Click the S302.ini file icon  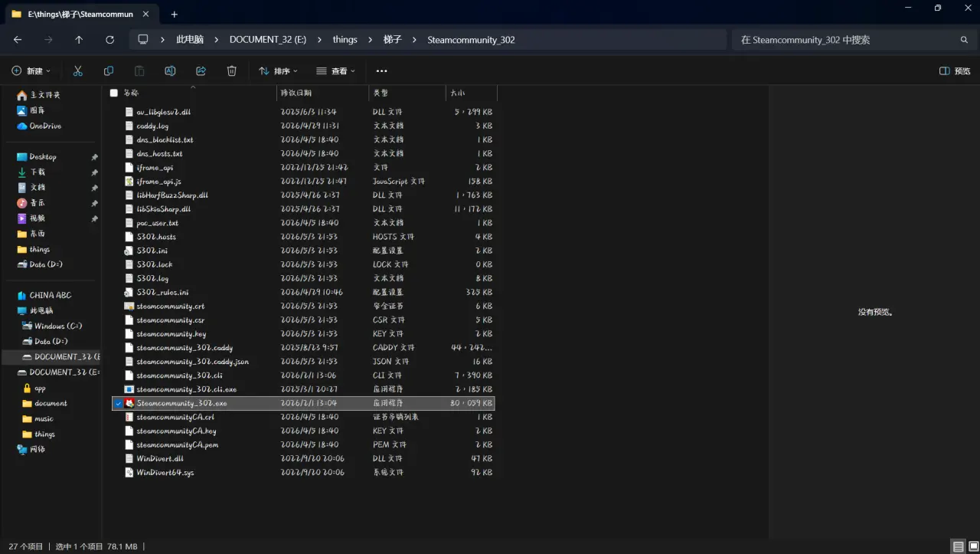[129, 251]
